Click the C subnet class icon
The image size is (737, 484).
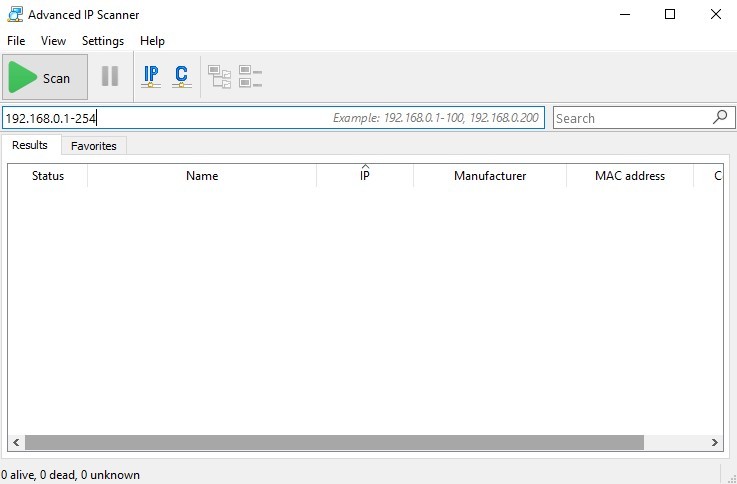click(181, 77)
